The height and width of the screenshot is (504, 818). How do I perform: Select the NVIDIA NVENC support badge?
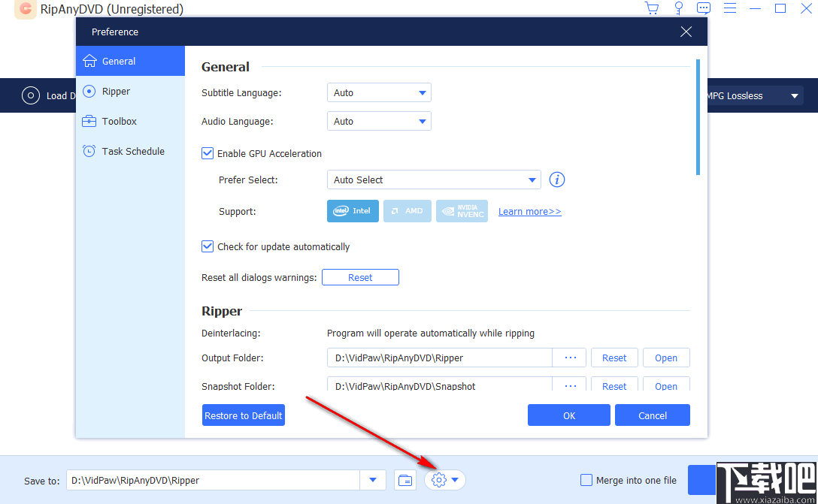[462, 211]
